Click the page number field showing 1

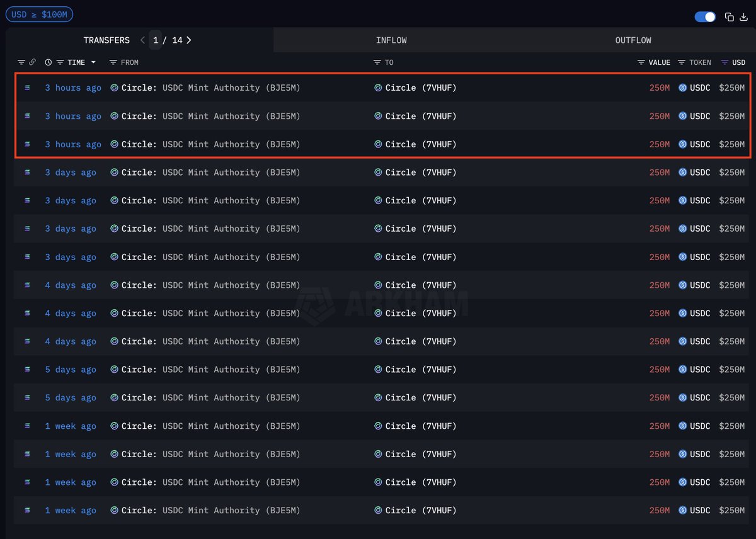(156, 40)
